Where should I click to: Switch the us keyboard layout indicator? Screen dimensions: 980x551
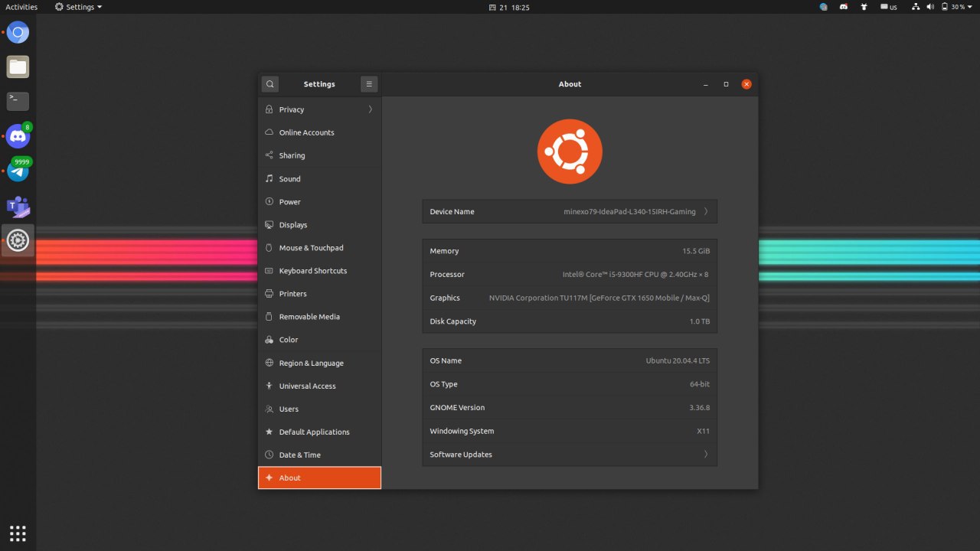pos(889,7)
